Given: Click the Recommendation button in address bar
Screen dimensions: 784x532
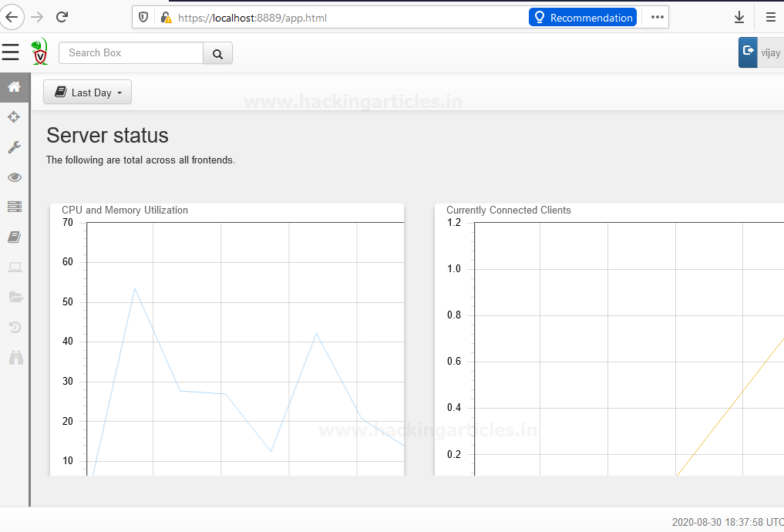Looking at the screenshot, I should coord(583,18).
